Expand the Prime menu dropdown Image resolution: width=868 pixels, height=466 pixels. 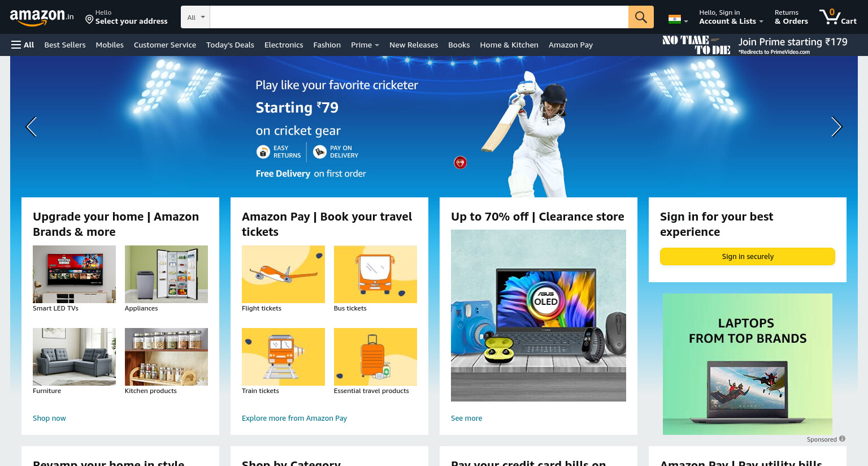(365, 45)
